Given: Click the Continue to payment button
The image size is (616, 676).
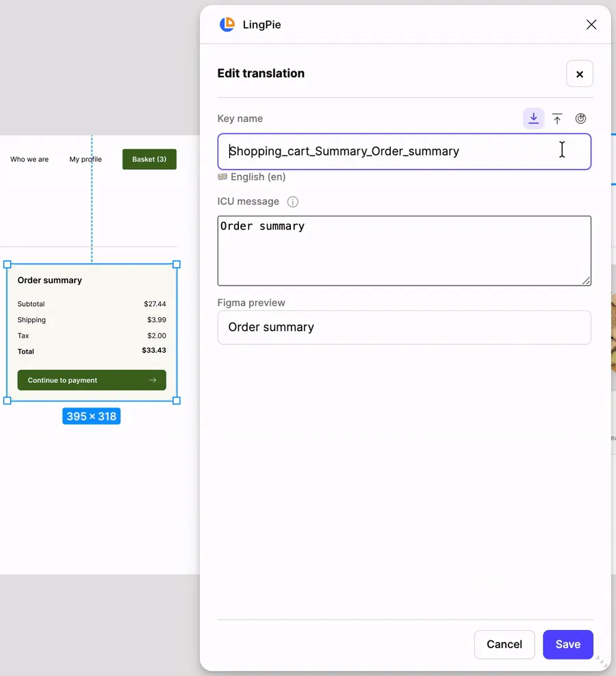Looking at the screenshot, I should point(92,380).
